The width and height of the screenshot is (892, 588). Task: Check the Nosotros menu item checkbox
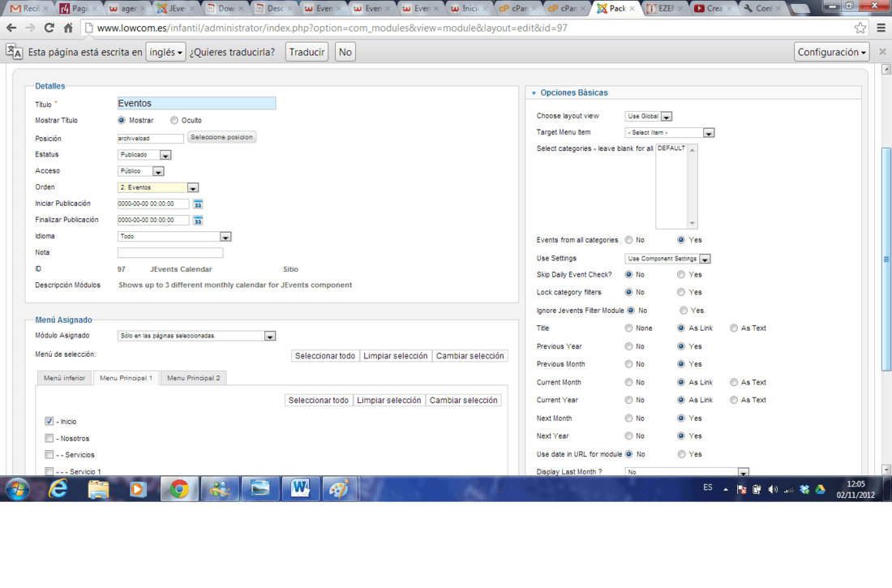[49, 438]
